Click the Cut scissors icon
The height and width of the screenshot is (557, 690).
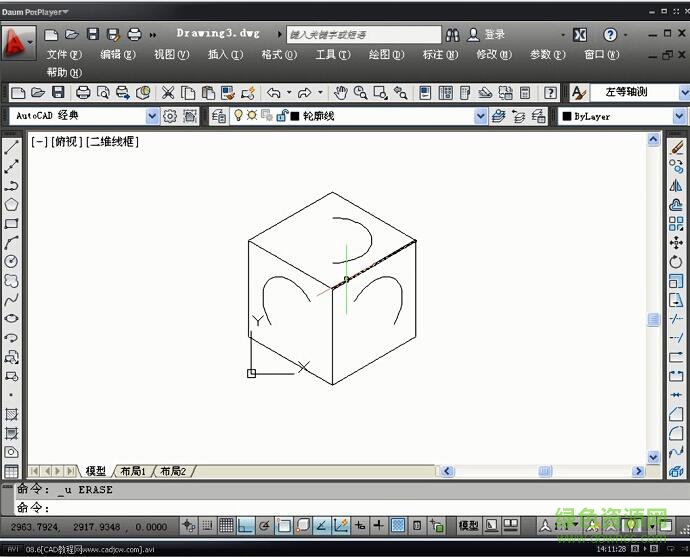click(168, 93)
